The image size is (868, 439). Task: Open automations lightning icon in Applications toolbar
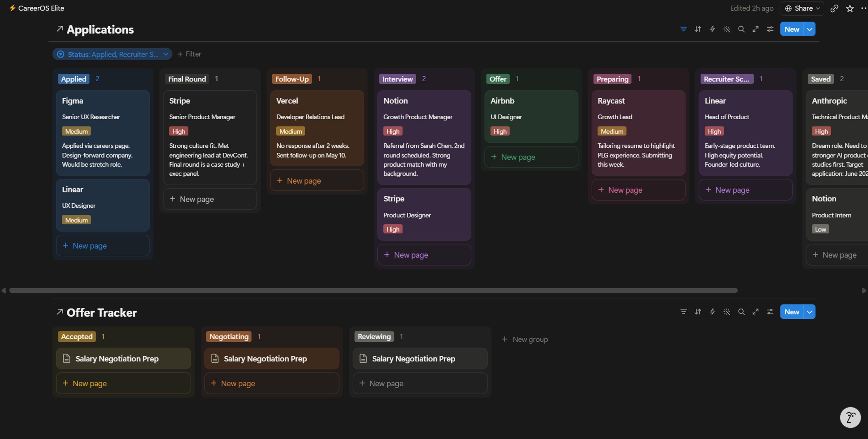[712, 29]
